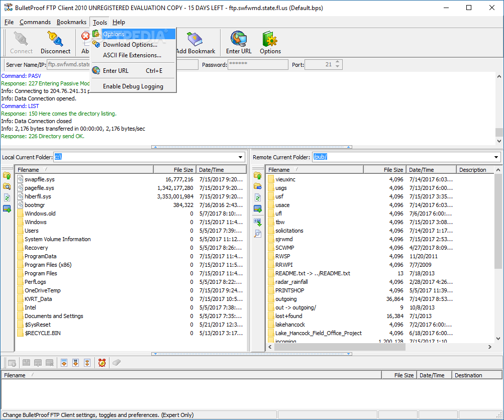Screen dimensions: 504x420
Task: Sort queue list by Filename header
Action: click(191, 375)
